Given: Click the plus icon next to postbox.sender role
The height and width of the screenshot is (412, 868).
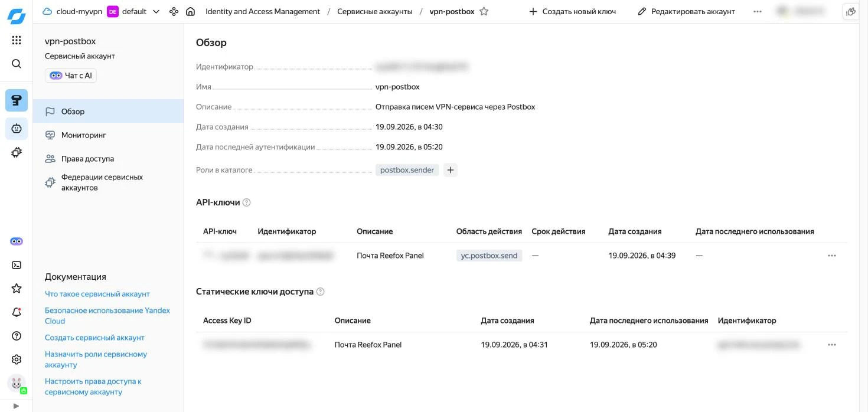Looking at the screenshot, I should click(450, 170).
